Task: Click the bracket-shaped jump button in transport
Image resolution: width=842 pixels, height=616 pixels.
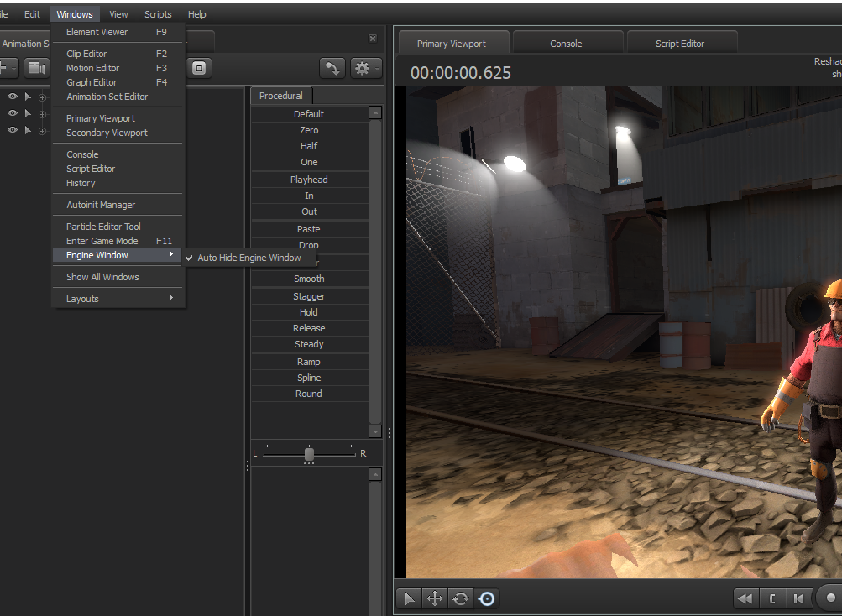Action: click(x=772, y=598)
